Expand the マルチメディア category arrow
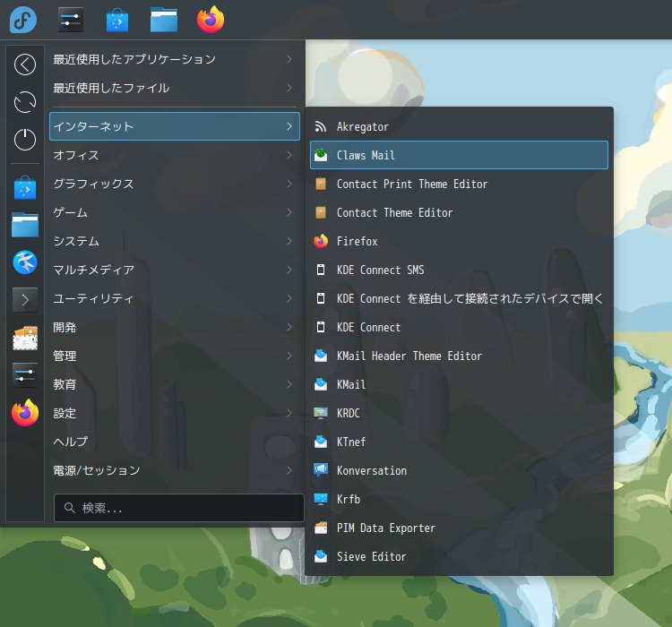Screen dimensions: 672x627 (289, 270)
